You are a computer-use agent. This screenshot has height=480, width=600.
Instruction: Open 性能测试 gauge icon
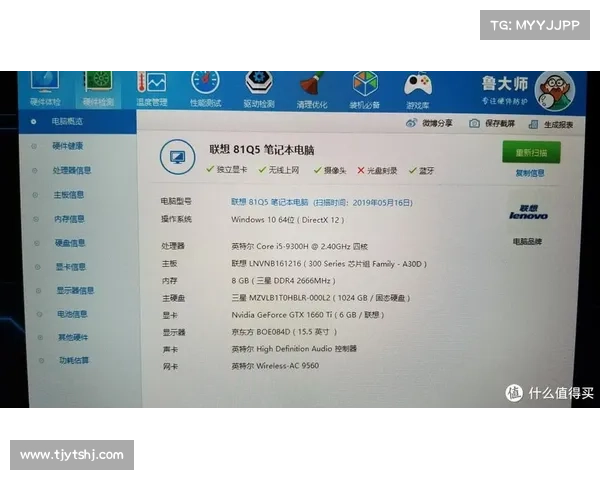205,82
